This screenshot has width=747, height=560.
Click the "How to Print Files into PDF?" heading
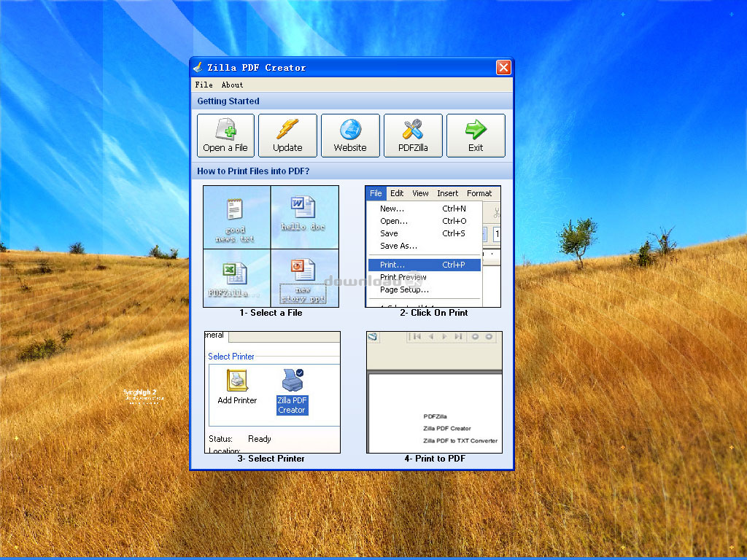point(253,171)
